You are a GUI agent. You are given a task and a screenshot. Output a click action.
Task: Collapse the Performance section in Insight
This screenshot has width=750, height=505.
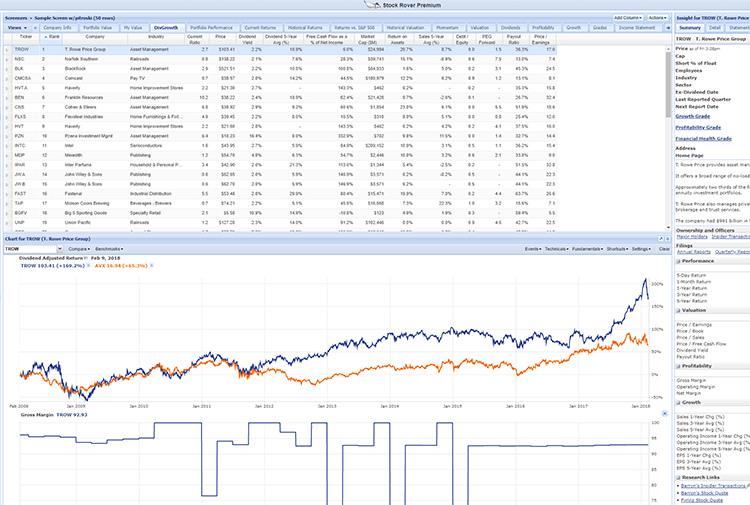pos(678,262)
